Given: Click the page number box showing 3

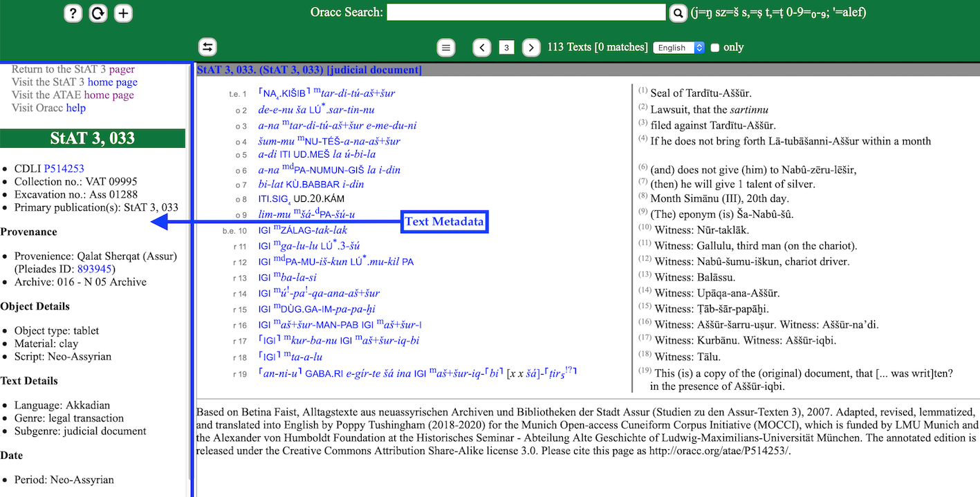Looking at the screenshot, I should [x=506, y=47].
